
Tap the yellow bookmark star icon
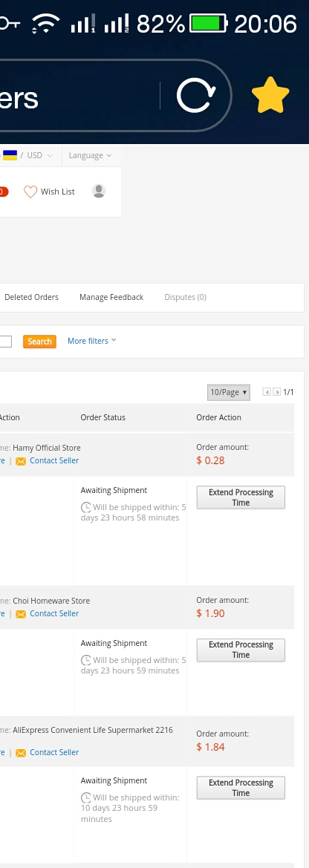[270, 96]
